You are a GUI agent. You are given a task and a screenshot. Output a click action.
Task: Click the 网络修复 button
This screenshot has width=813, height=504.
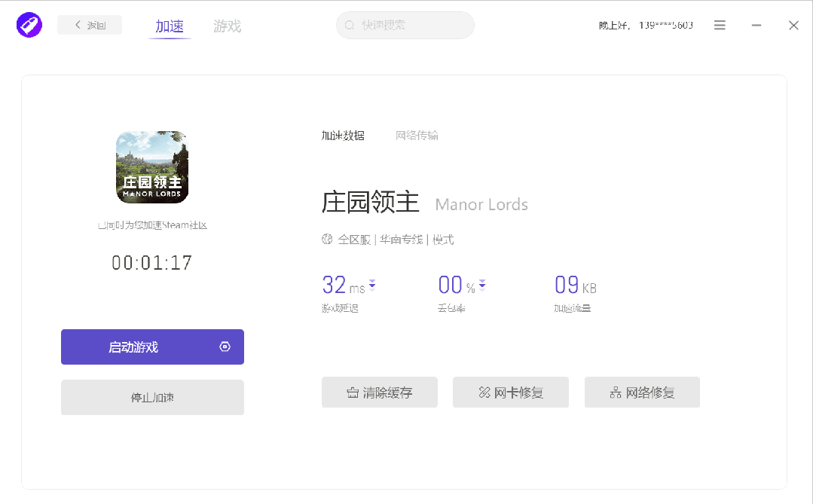pos(642,393)
